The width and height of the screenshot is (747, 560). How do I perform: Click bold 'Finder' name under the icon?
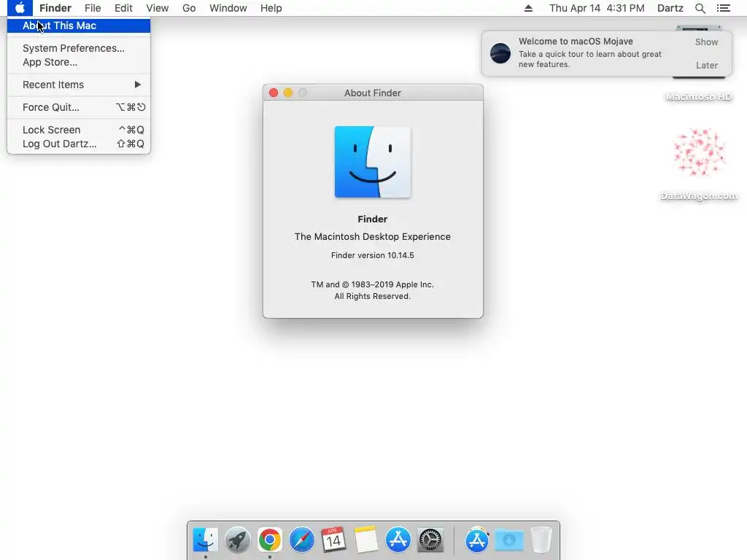373,219
